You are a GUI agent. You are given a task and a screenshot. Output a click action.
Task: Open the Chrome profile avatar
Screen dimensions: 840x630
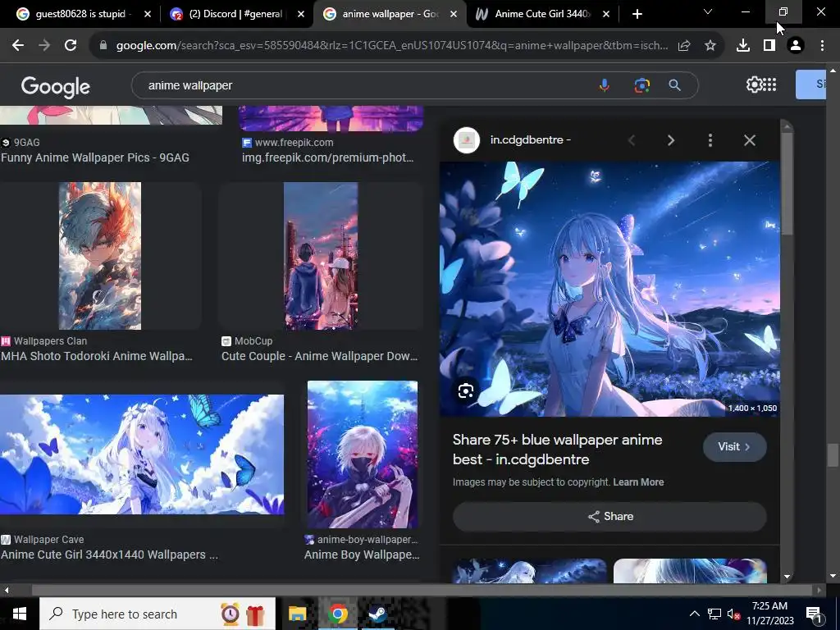tap(796, 46)
